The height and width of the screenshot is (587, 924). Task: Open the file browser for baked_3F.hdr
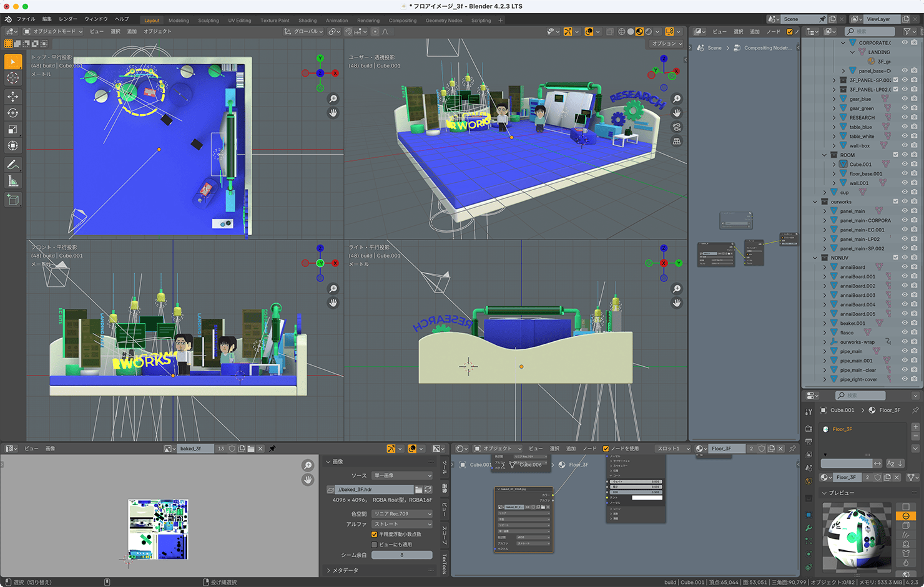tap(419, 490)
